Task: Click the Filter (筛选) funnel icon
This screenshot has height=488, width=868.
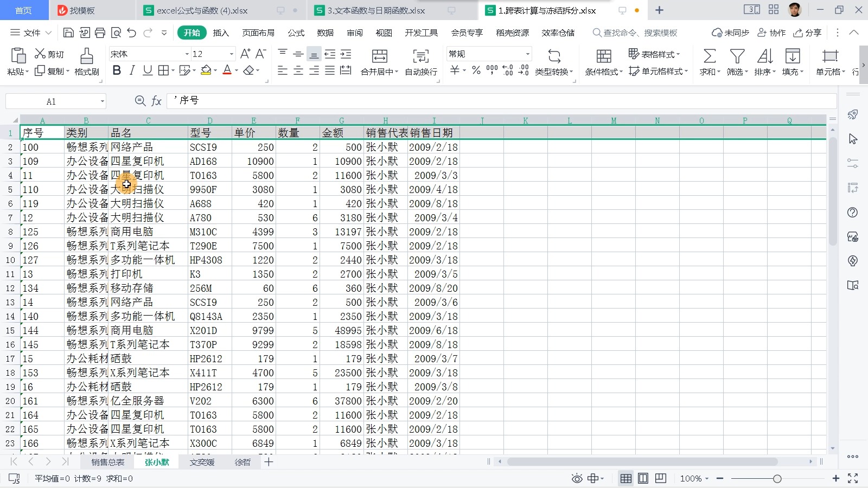Action: point(737,56)
